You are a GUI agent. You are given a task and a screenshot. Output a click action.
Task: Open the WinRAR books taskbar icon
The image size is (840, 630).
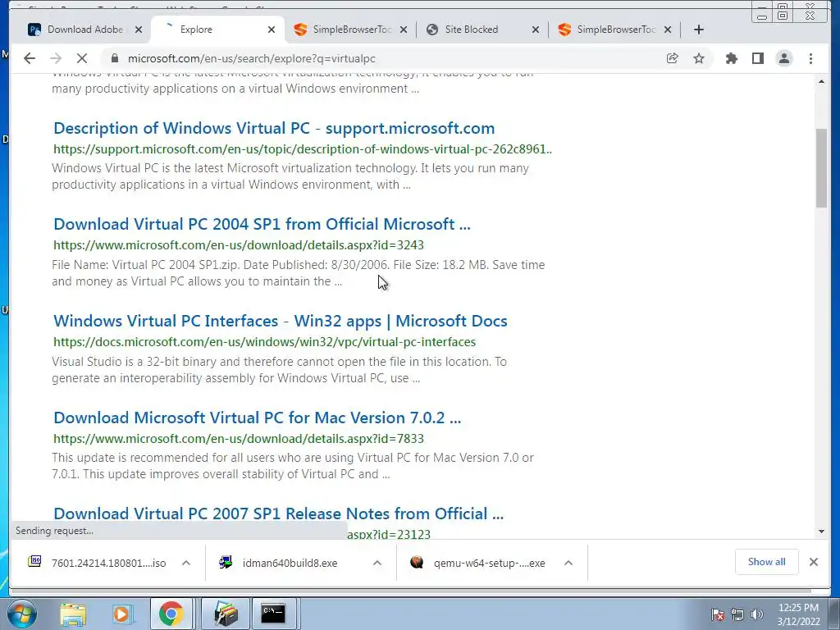pyautogui.click(x=225, y=614)
